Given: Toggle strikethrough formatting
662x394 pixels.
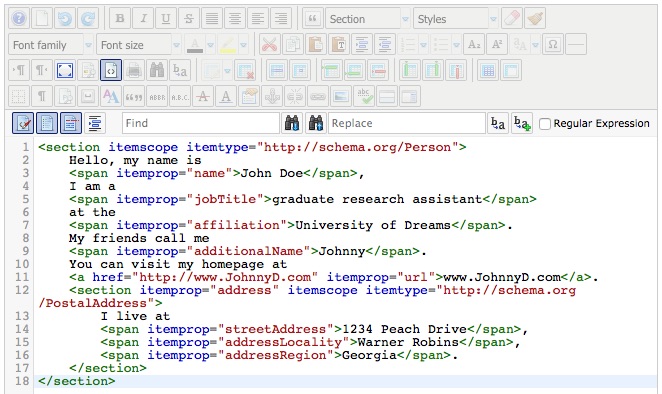Looking at the screenshot, I should coord(189,19).
